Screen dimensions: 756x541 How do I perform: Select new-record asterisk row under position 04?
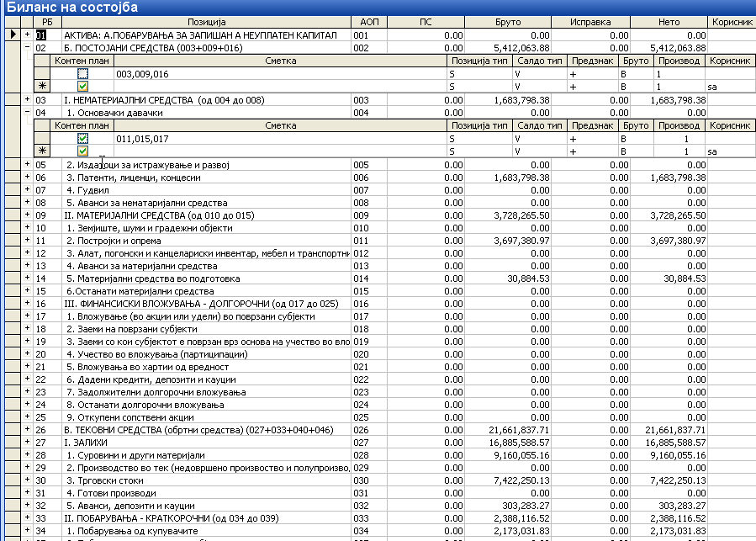42,151
